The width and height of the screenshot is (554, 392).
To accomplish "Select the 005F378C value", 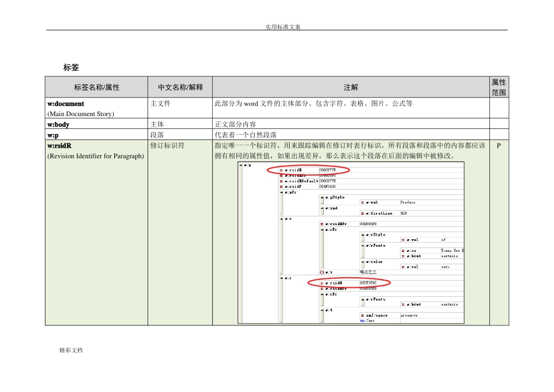I will click(x=368, y=283).
